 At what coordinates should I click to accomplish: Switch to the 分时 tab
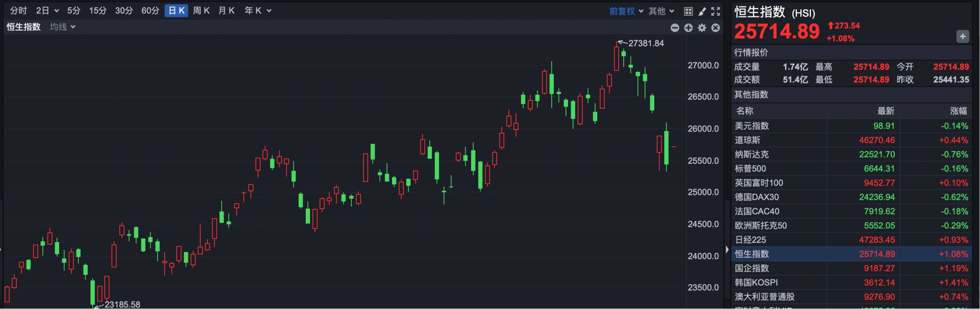(x=18, y=11)
